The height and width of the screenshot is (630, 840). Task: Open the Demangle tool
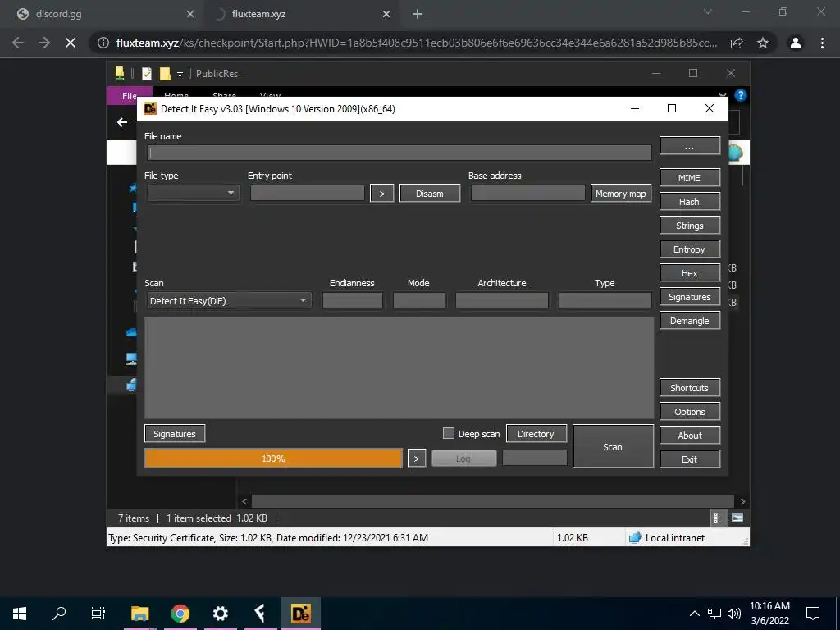[x=689, y=321]
